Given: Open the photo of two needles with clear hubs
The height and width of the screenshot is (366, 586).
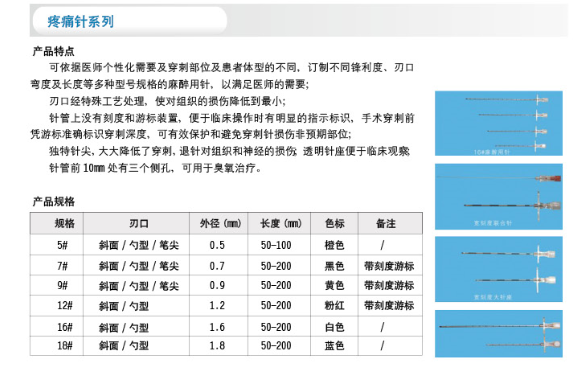Looking at the screenshot, I should click(499, 269).
